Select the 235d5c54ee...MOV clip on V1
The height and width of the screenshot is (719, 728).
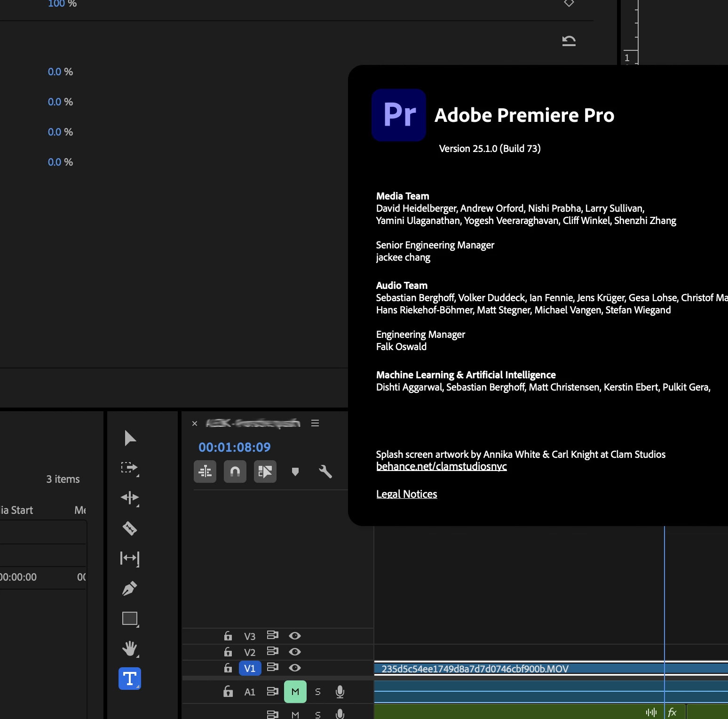(x=551, y=669)
